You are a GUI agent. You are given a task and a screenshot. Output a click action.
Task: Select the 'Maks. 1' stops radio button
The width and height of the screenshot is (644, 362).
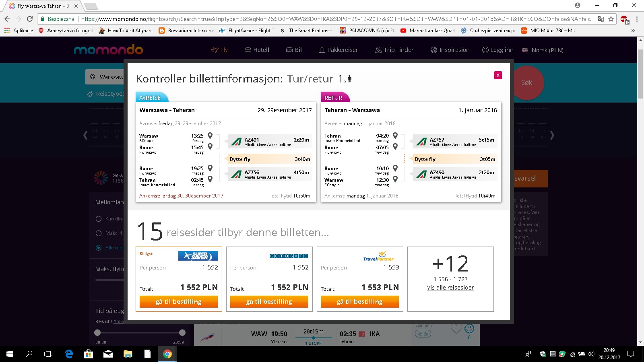pyautogui.click(x=99, y=233)
